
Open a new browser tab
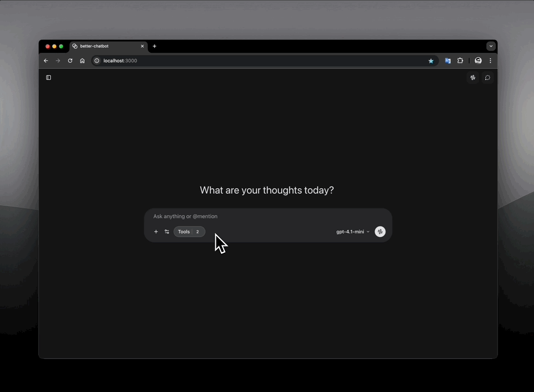pos(155,46)
